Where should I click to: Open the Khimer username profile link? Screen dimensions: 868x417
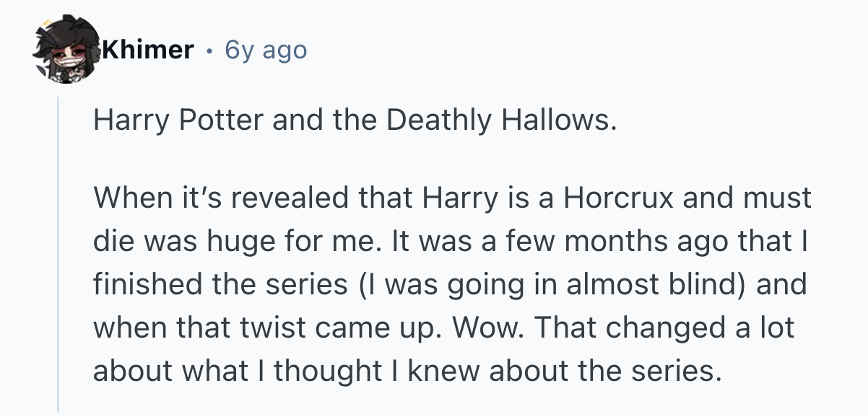[x=148, y=50]
